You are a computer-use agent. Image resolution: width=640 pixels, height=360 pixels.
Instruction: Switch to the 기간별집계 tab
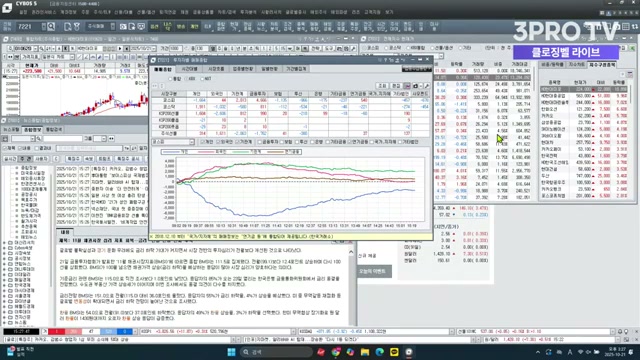tap(296, 69)
